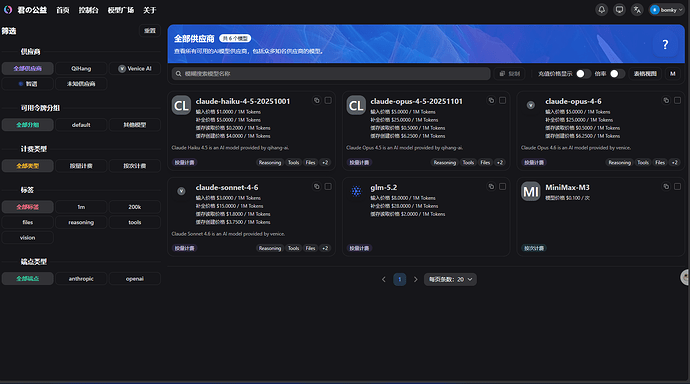
Task: Click Files tag on claude-haiku-4-5-20251001 card
Action: click(311, 162)
